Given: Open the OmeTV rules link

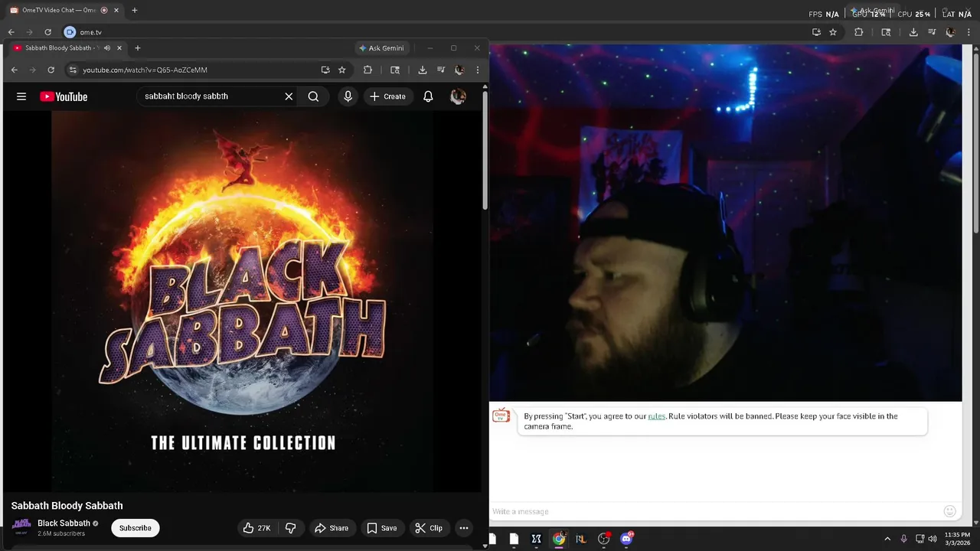Looking at the screenshot, I should (x=657, y=416).
